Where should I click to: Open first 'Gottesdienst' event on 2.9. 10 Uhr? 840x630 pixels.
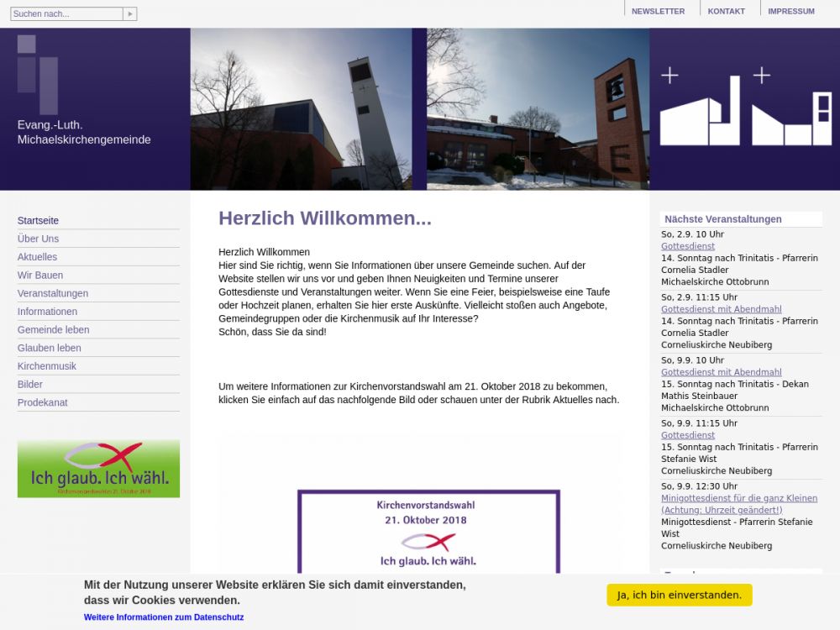tap(688, 247)
